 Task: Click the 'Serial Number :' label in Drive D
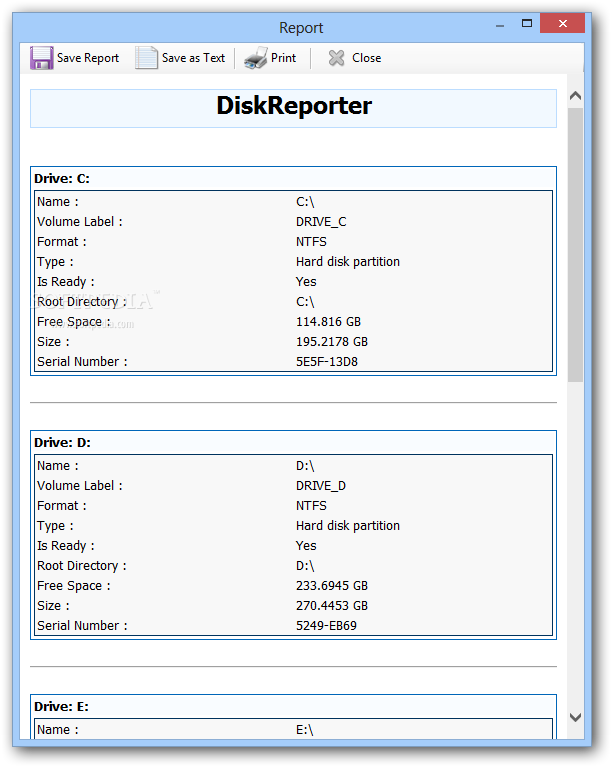[82, 626]
